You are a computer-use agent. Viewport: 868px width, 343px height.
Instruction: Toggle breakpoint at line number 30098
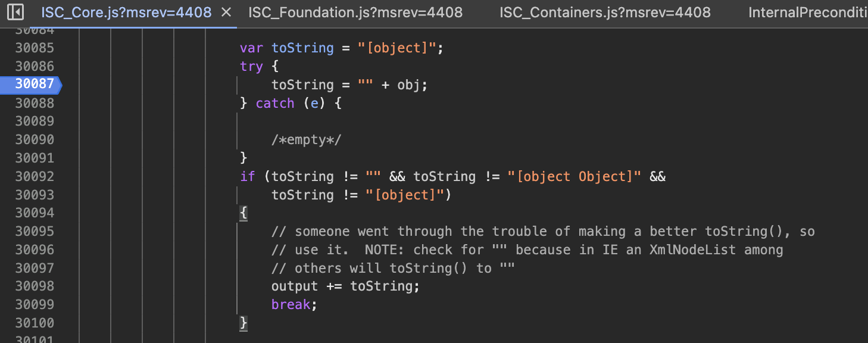point(35,286)
